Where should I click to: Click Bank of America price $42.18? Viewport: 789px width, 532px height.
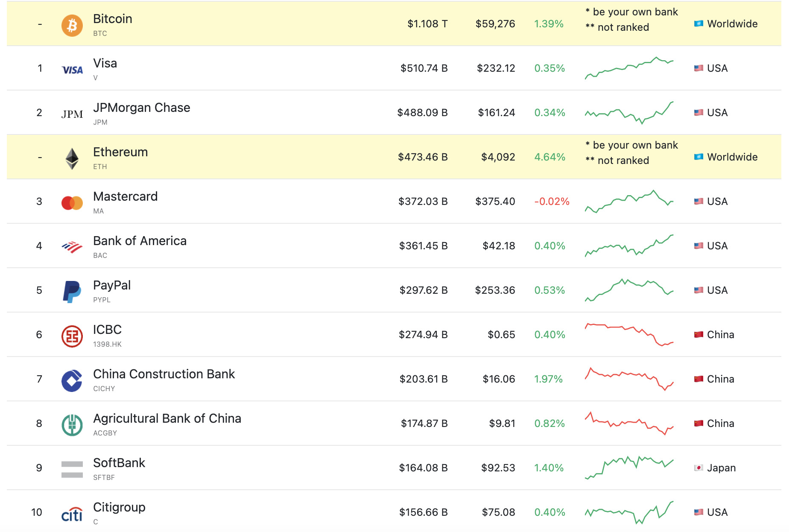499,246
